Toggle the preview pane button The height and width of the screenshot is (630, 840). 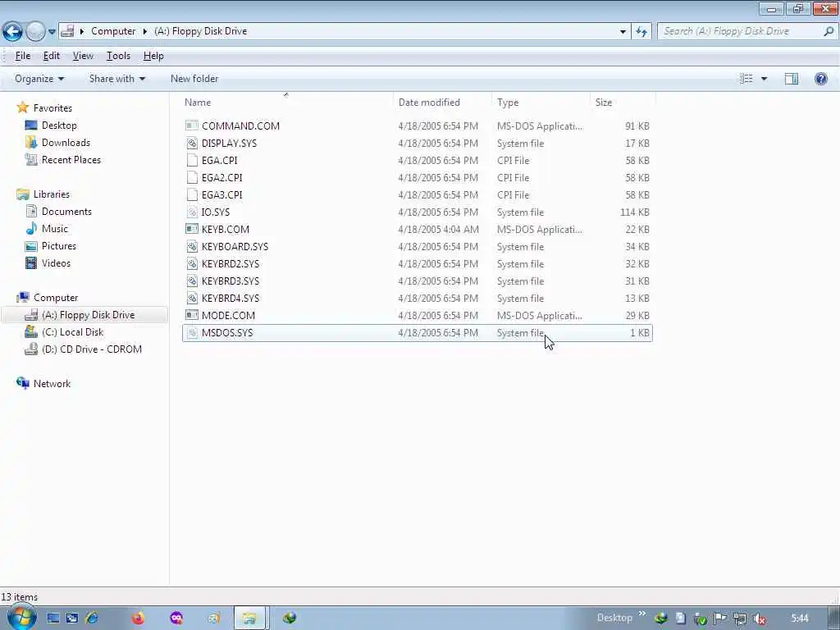click(x=792, y=79)
